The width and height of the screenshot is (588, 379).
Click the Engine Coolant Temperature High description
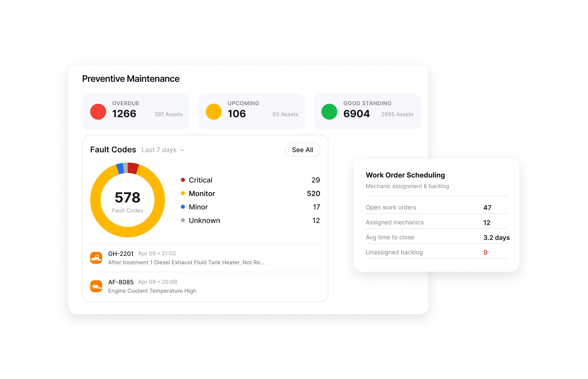[x=152, y=291]
